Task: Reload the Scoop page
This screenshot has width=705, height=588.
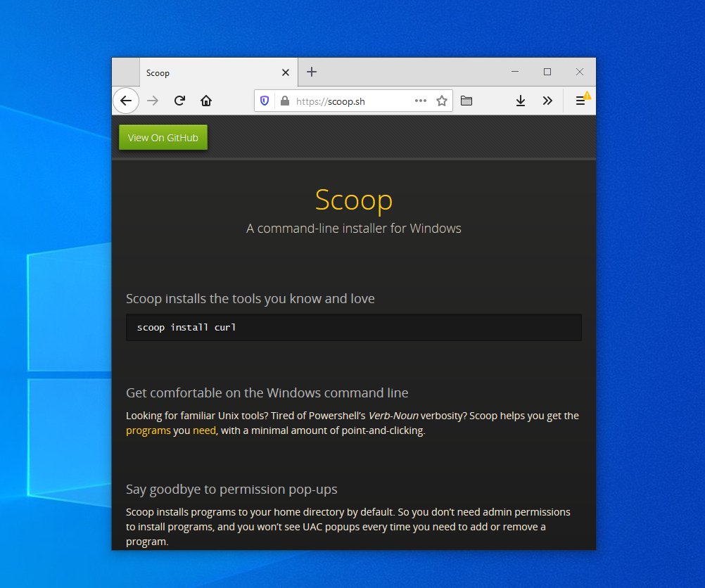Action: click(x=180, y=101)
